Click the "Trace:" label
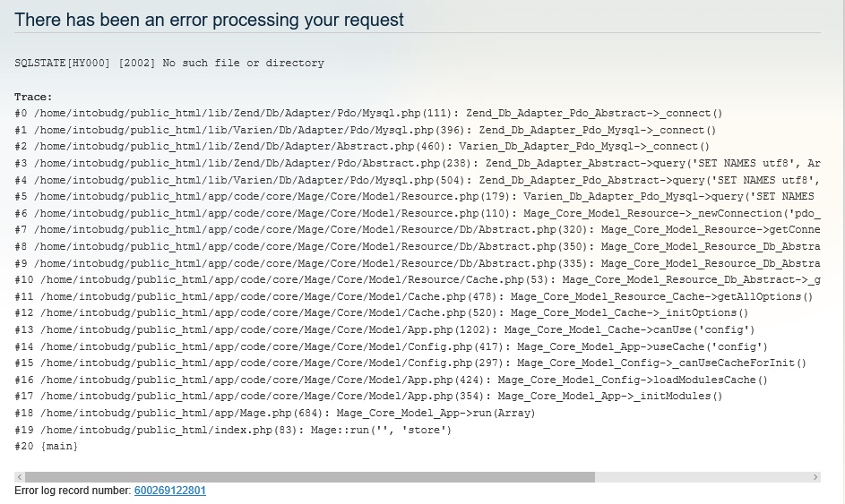This screenshot has width=845, height=504. click(33, 97)
